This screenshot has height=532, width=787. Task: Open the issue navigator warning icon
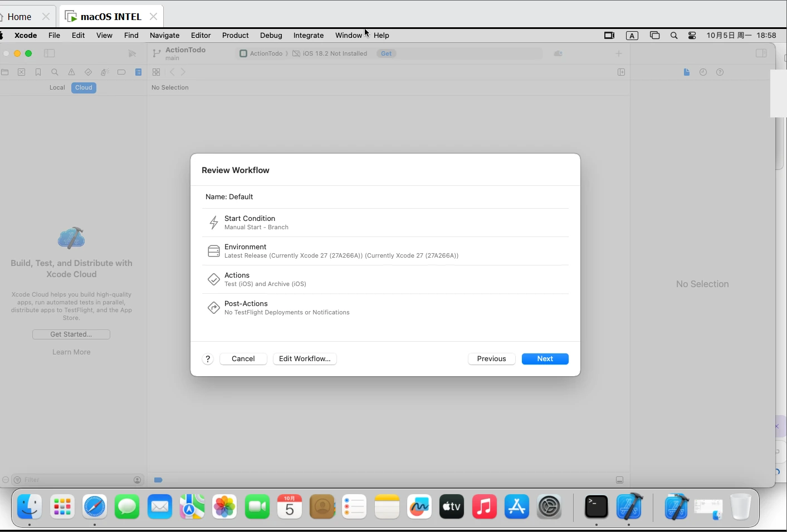pos(71,72)
